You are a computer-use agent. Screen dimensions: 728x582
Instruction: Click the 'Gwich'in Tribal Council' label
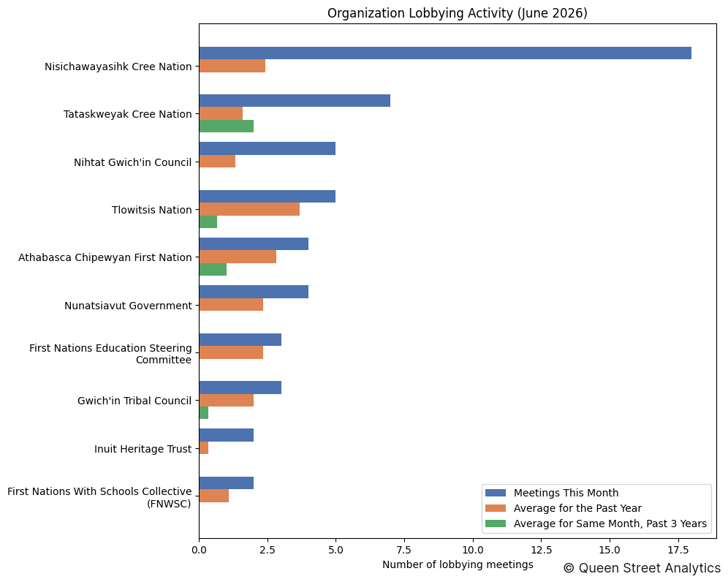coord(134,401)
